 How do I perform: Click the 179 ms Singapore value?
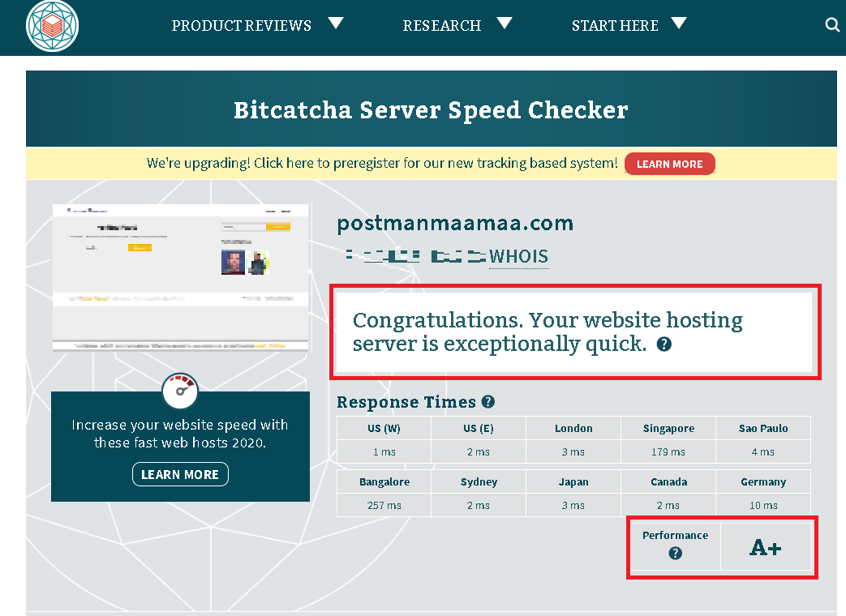[x=668, y=451]
